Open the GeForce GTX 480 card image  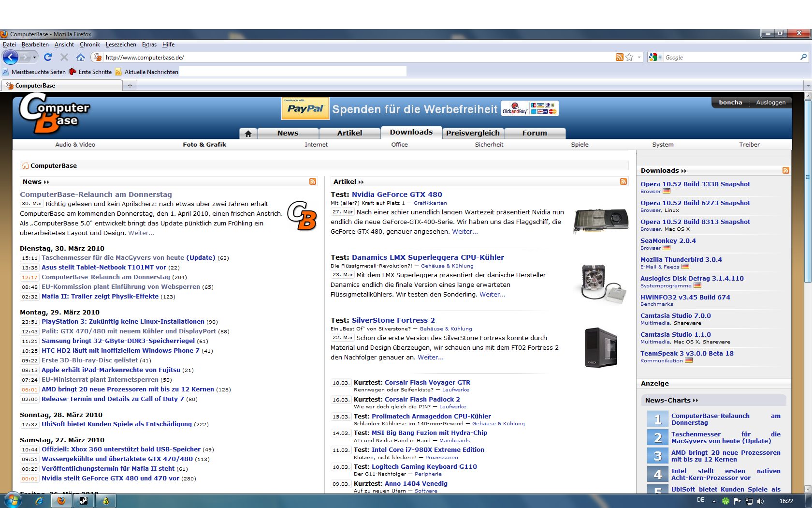(x=600, y=221)
